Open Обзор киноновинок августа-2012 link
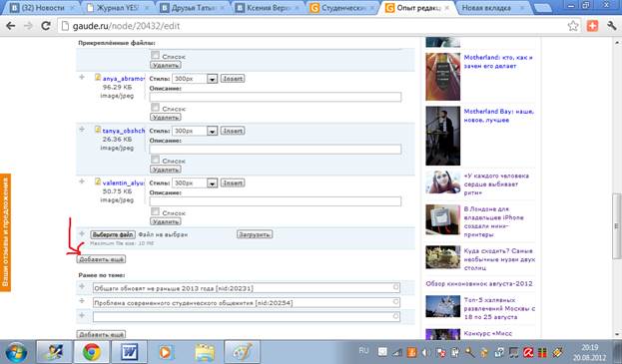Image resolution: width=622 pixels, height=364 pixels. tap(479, 283)
